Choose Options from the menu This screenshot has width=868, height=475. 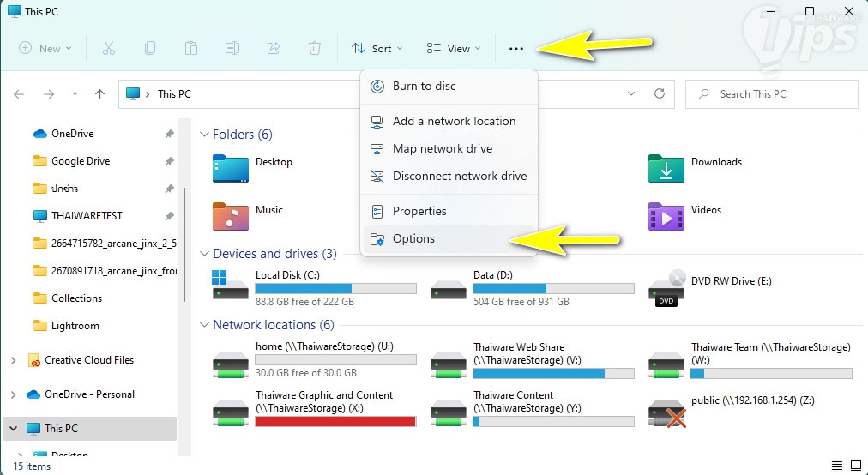pyautogui.click(x=449, y=239)
